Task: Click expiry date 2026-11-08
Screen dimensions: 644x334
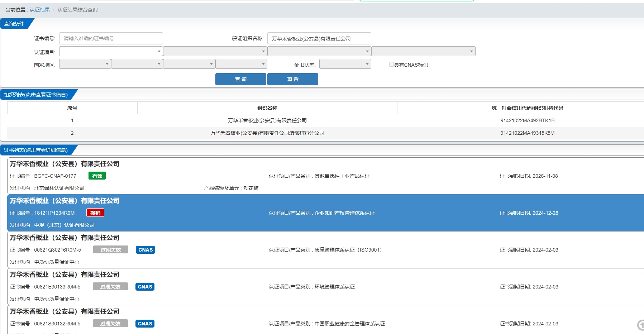Action: click(545, 176)
